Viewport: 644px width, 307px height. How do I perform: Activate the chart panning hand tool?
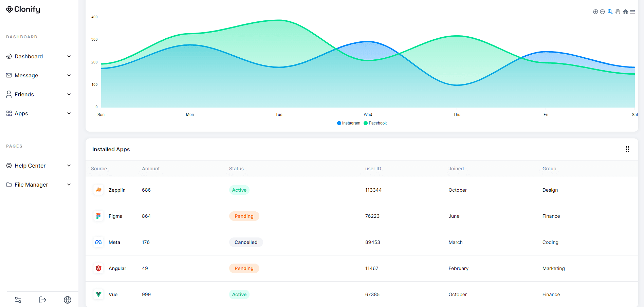pyautogui.click(x=618, y=12)
